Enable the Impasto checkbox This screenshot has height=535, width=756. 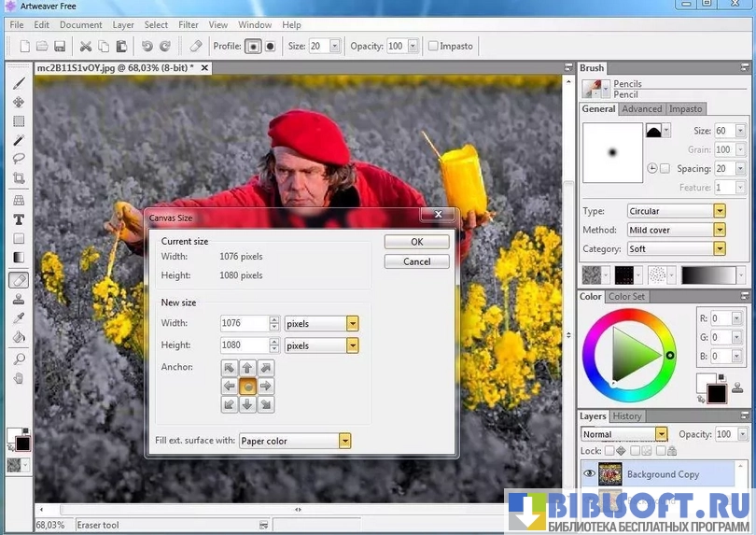pos(433,46)
